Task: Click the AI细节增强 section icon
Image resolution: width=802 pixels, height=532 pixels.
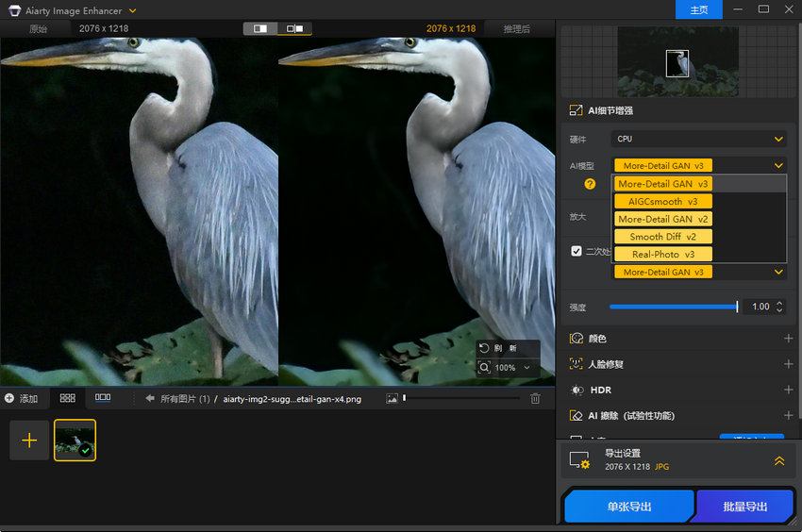Action: pyautogui.click(x=576, y=110)
